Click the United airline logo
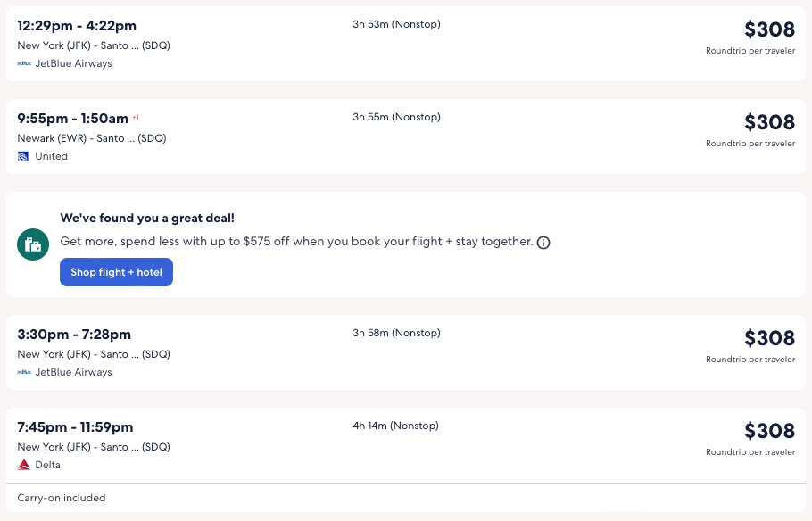Image resolution: width=812 pixels, height=521 pixels. (x=23, y=156)
